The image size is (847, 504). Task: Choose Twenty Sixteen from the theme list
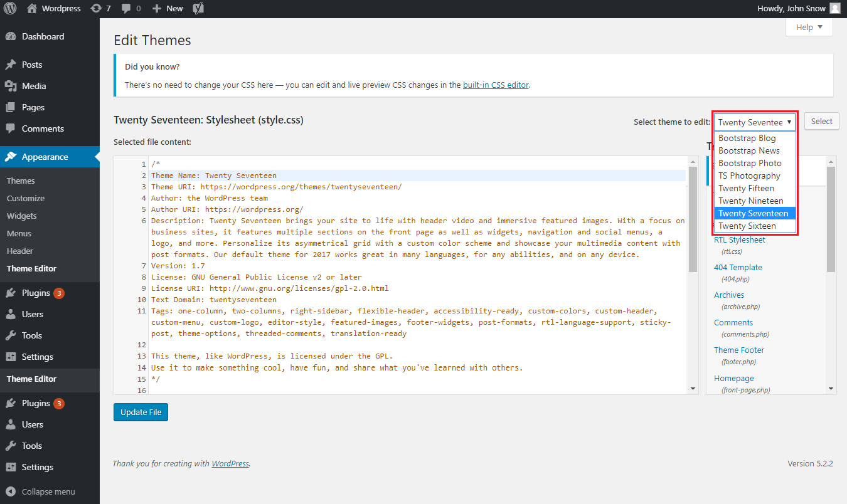tap(755, 226)
